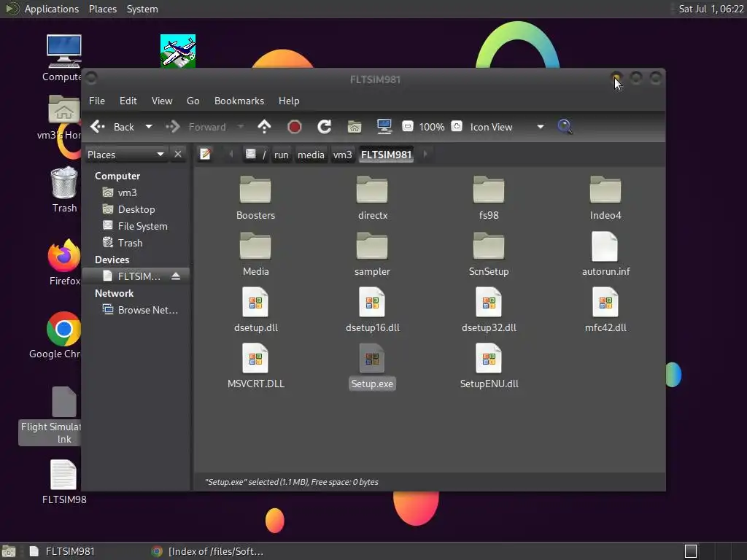Jump to media in path bar
747x560 pixels.
311,155
